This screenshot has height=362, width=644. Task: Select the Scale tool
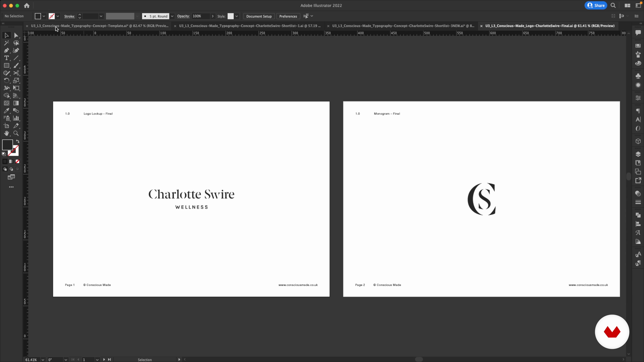(x=16, y=80)
